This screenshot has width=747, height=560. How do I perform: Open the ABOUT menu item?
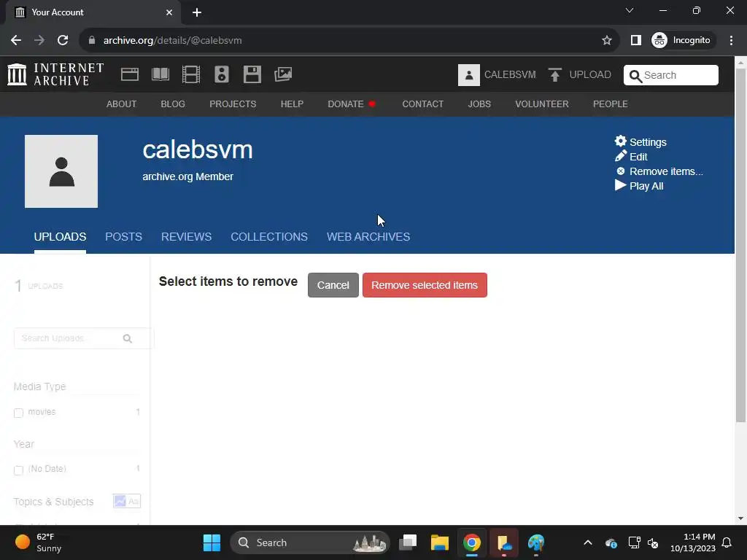point(122,104)
